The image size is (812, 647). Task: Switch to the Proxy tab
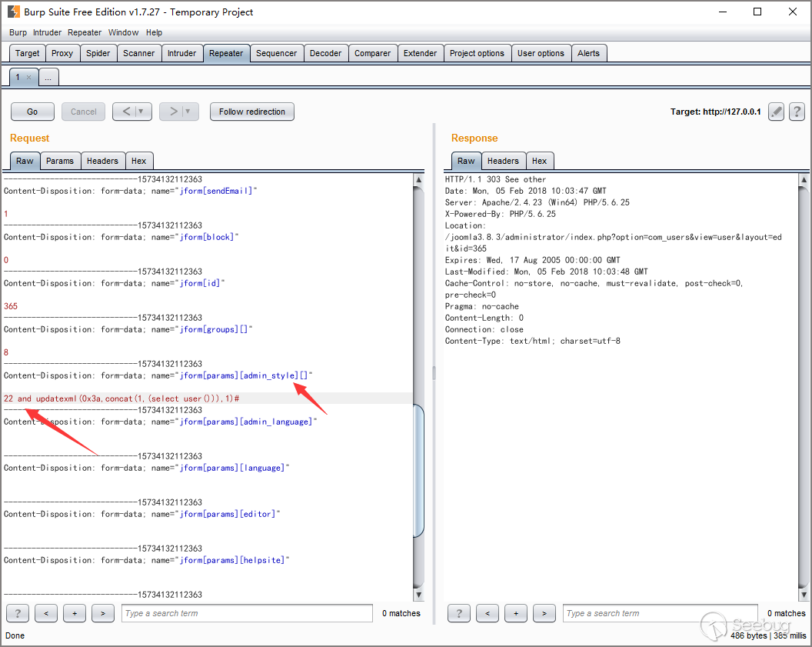tap(62, 53)
